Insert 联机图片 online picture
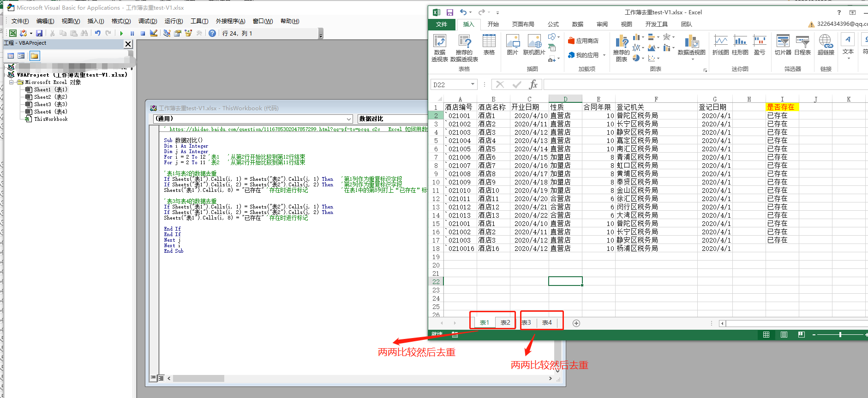 tap(534, 45)
